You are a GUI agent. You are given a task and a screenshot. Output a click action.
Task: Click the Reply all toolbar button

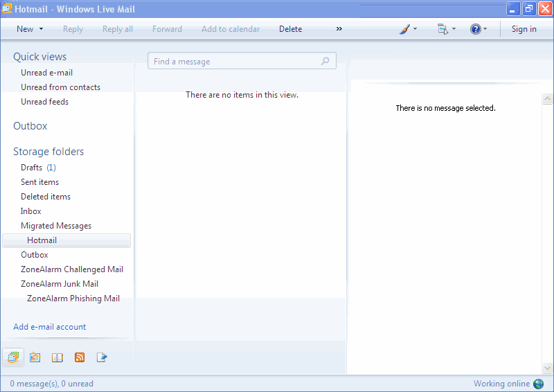click(x=118, y=29)
